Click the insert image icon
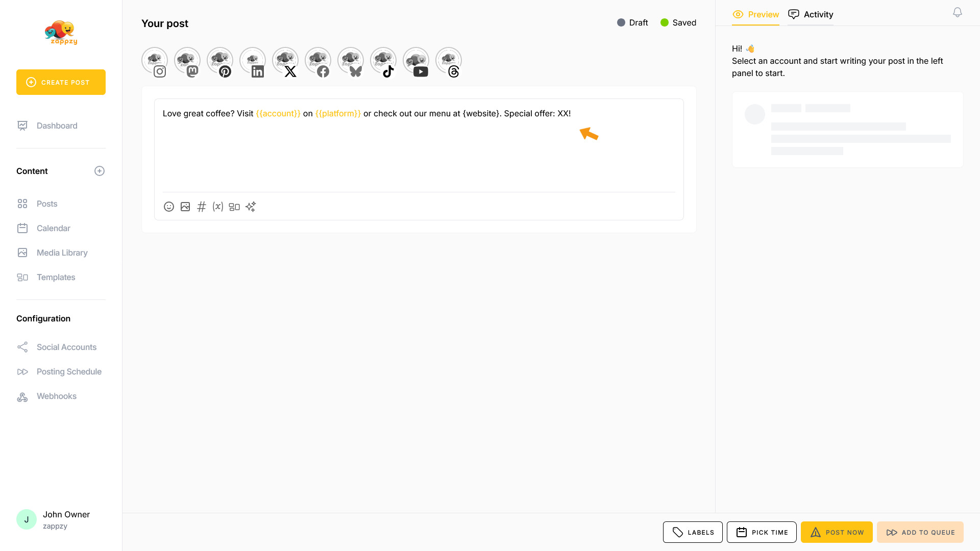The height and width of the screenshot is (551, 980). pyautogui.click(x=185, y=207)
